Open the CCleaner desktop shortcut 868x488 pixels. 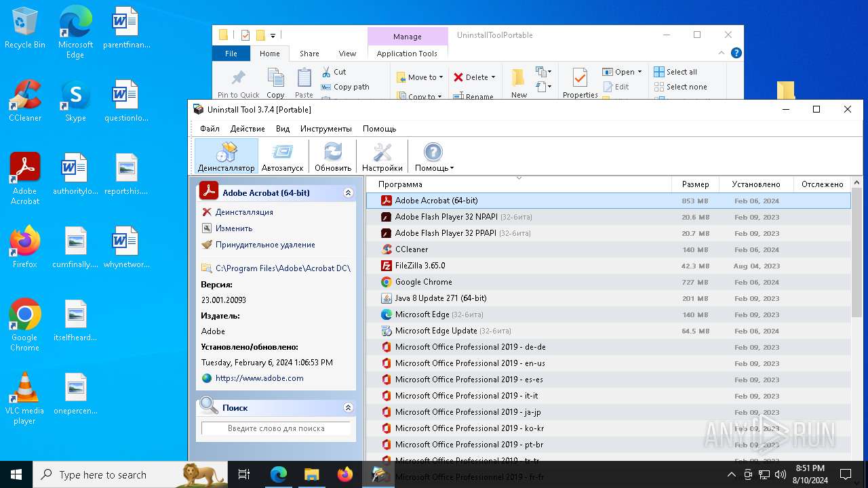25,102
